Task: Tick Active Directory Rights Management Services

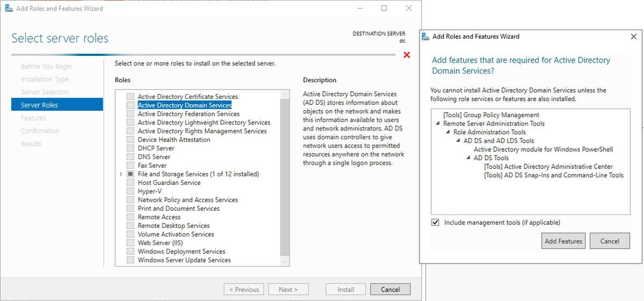Action: (130, 131)
